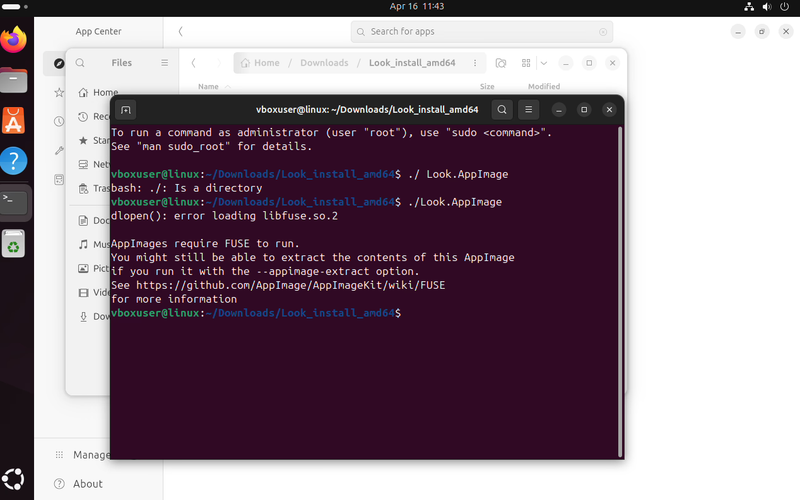
Task: Click the Downloads icon in Files sidebar
Action: (x=83, y=316)
